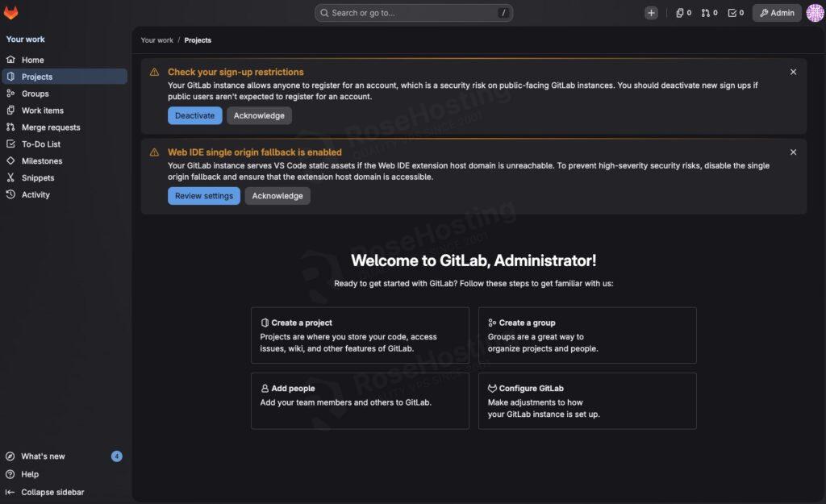Click the Merge requests icon in sidebar
The height and width of the screenshot is (504, 826).
click(x=10, y=127)
